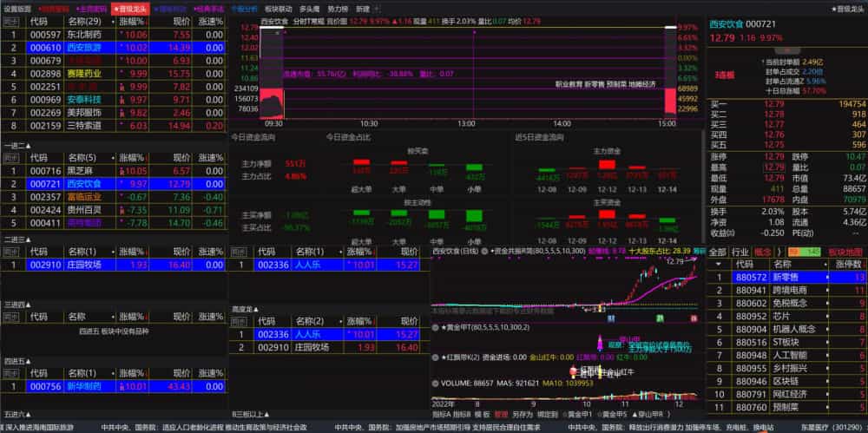Click 指标B button under chart
Image resolution: width=868 pixels, height=433 pixels.
462,414
